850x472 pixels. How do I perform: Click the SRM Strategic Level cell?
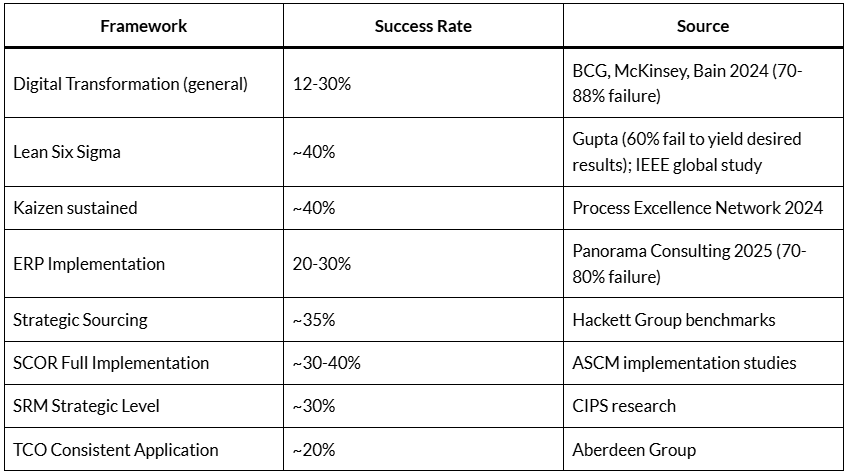point(86,406)
